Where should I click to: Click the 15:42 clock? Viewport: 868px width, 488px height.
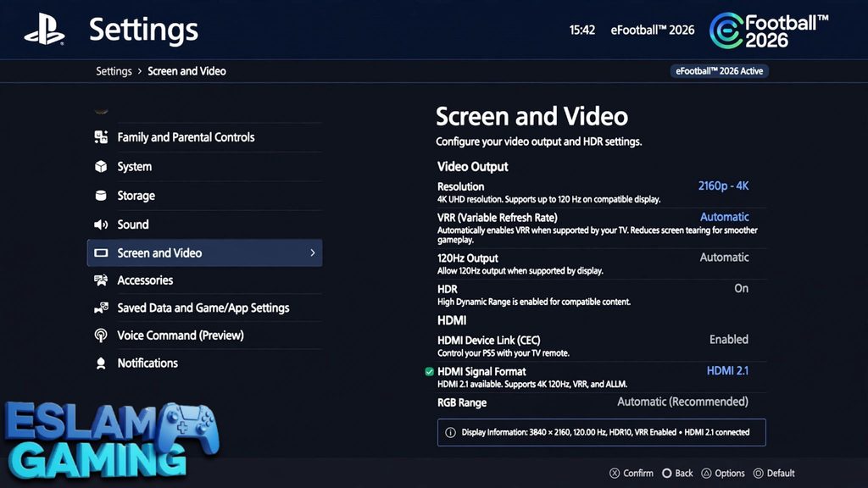(581, 30)
